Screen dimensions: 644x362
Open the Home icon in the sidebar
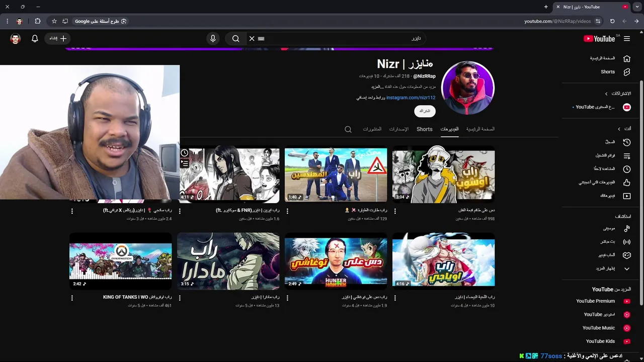(x=627, y=58)
